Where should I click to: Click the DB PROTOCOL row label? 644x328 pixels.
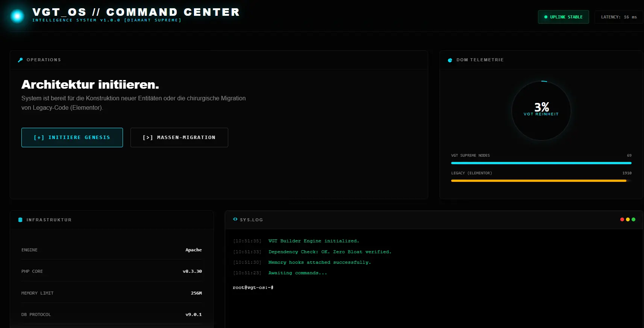pos(36,314)
